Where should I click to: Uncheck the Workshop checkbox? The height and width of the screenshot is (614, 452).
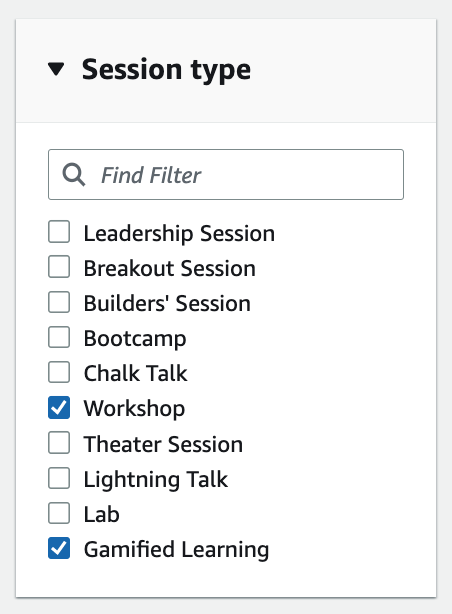[59, 407]
